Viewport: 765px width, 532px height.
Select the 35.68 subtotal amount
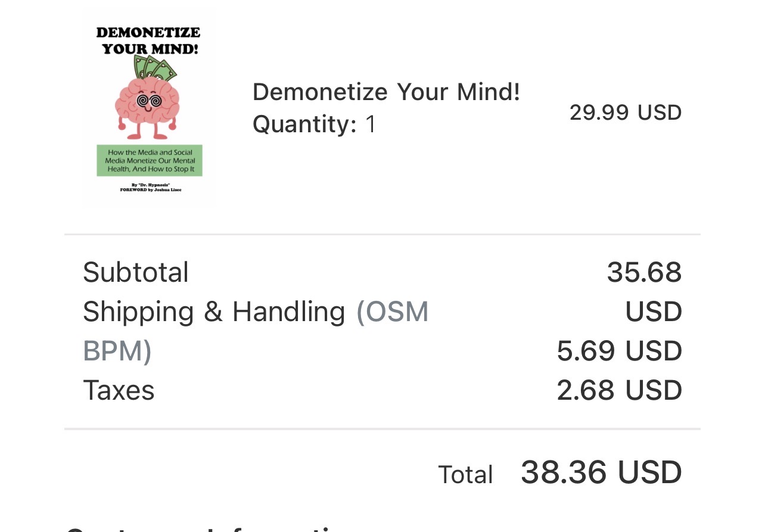pos(644,272)
